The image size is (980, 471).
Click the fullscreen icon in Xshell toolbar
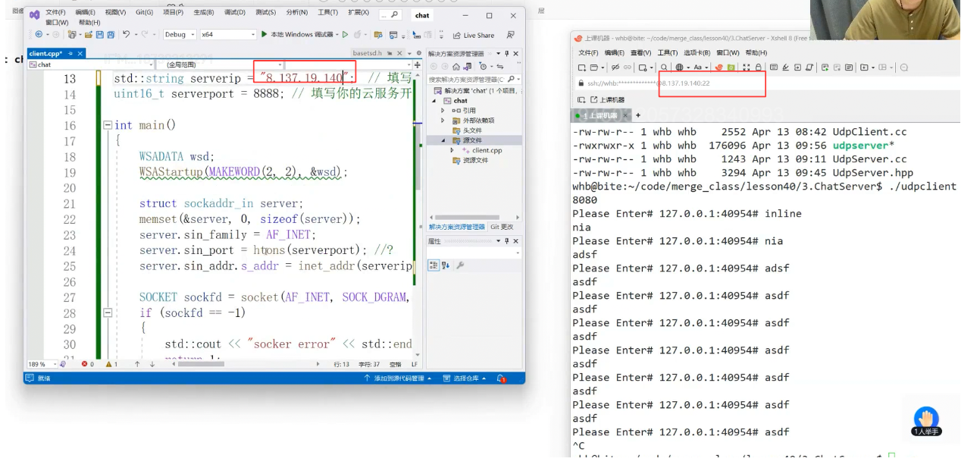747,68
